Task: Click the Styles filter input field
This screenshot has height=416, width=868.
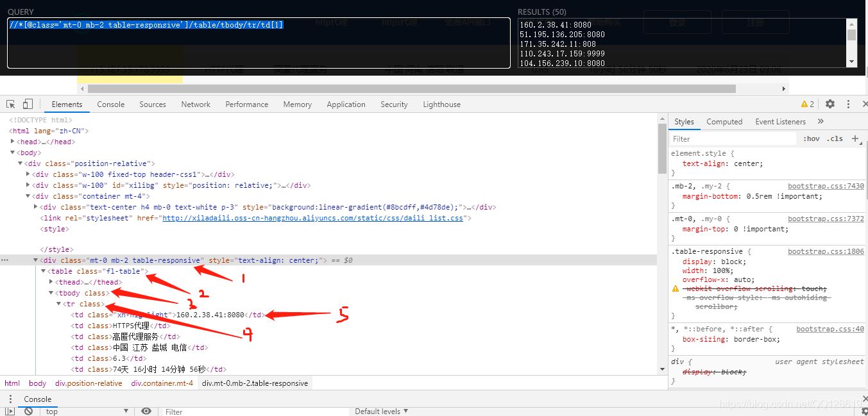Action: [x=731, y=138]
